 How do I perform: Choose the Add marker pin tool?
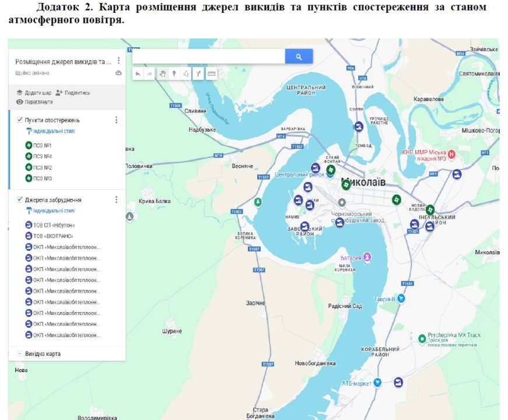[x=174, y=74]
